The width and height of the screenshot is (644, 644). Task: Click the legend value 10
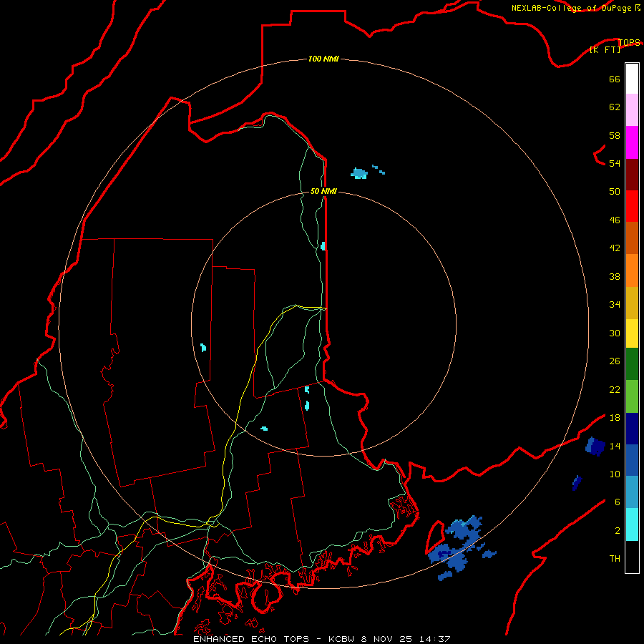(x=615, y=474)
